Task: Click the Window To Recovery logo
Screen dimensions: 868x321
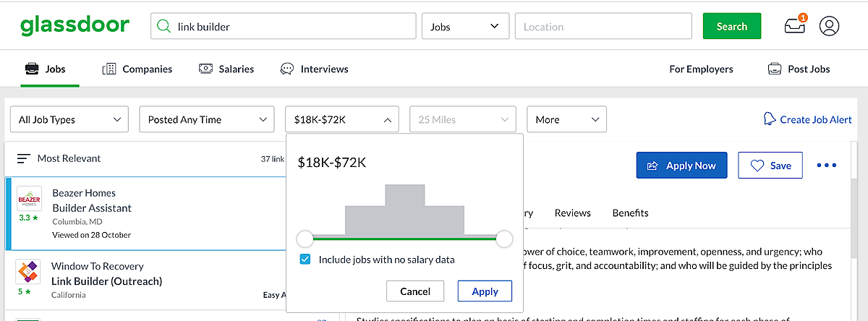Action: [x=28, y=272]
